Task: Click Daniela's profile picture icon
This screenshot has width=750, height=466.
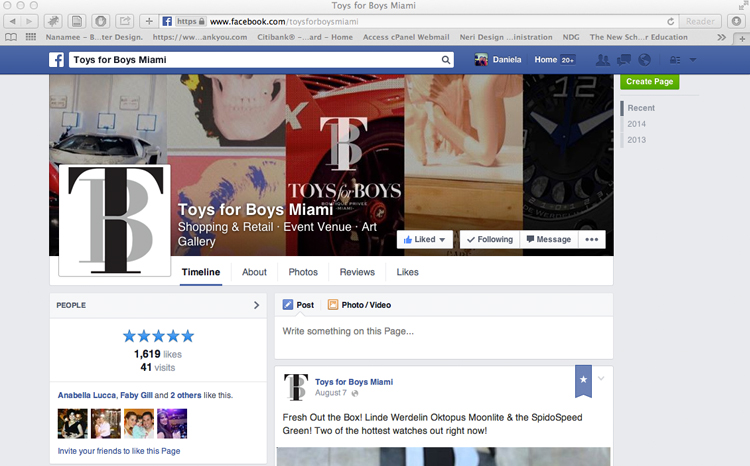Action: click(481, 60)
